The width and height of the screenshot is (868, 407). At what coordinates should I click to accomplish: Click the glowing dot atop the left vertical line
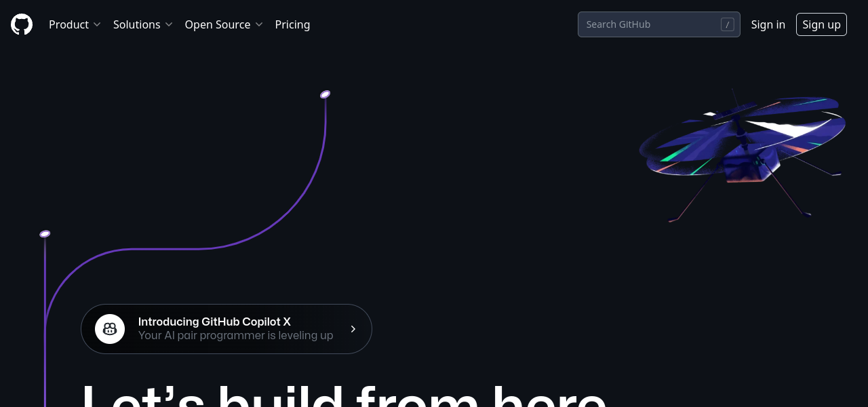(45, 234)
